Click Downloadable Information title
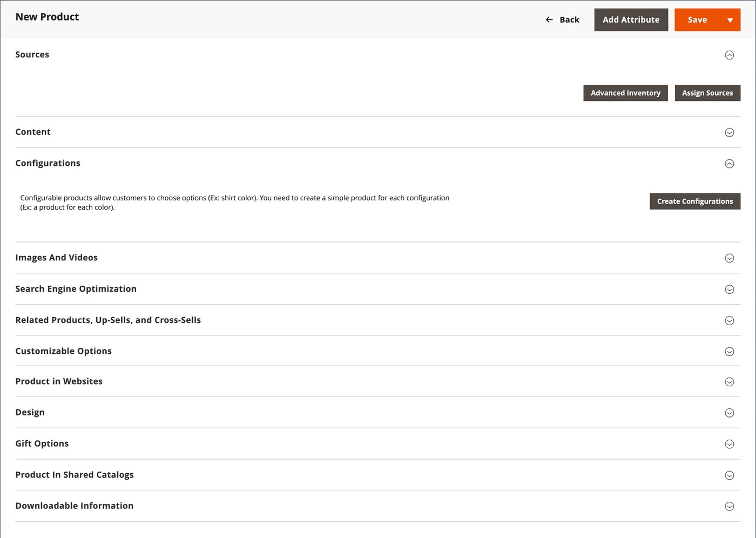756x538 pixels. (x=75, y=506)
